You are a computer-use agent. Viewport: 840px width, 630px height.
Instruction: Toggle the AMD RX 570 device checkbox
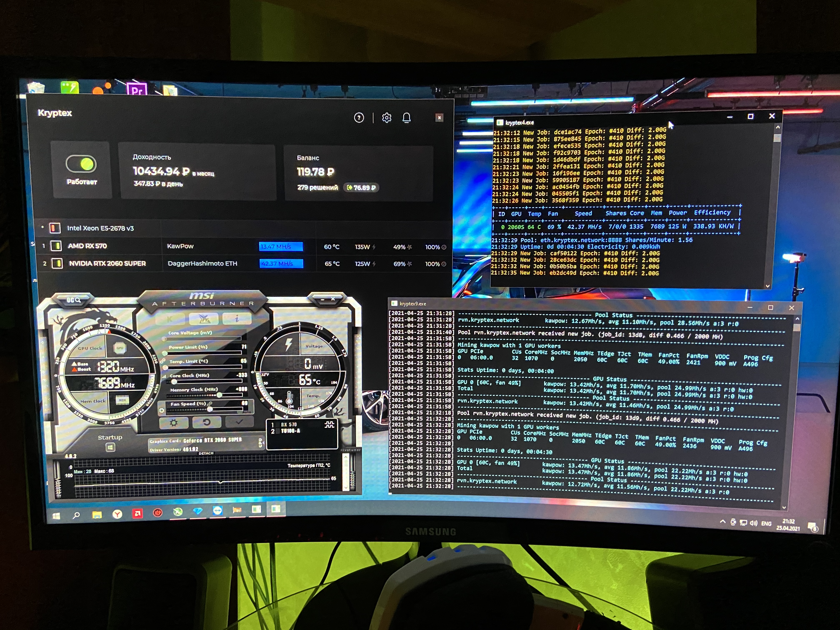pos(56,246)
